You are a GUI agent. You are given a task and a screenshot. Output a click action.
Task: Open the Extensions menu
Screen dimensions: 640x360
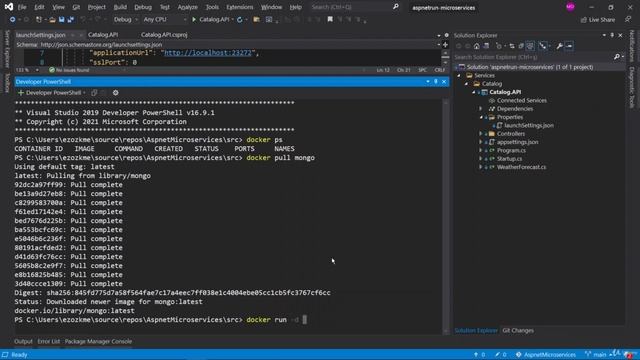240,7
